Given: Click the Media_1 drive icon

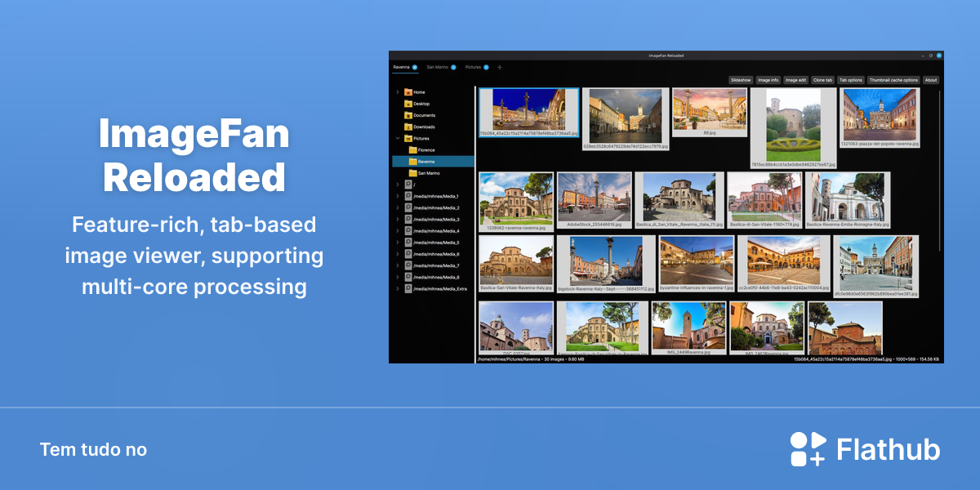Looking at the screenshot, I should coord(408,196).
